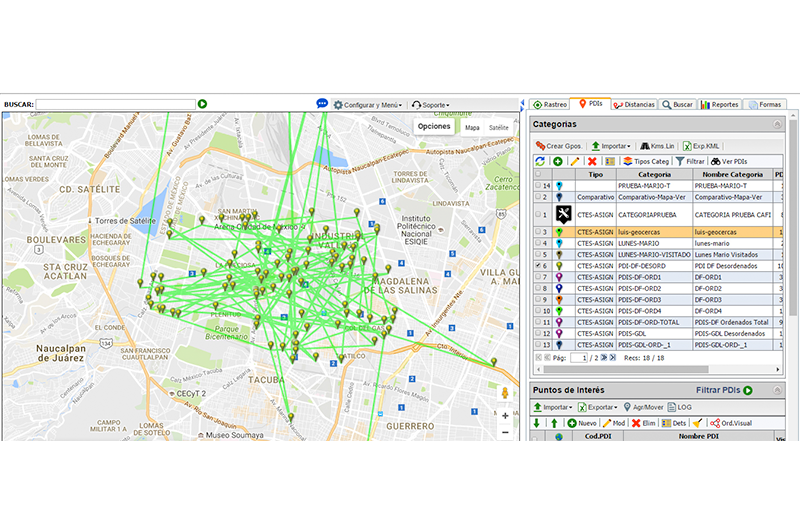The image size is (800, 532).
Task: Open Tipos Categ
Action: [x=646, y=161]
